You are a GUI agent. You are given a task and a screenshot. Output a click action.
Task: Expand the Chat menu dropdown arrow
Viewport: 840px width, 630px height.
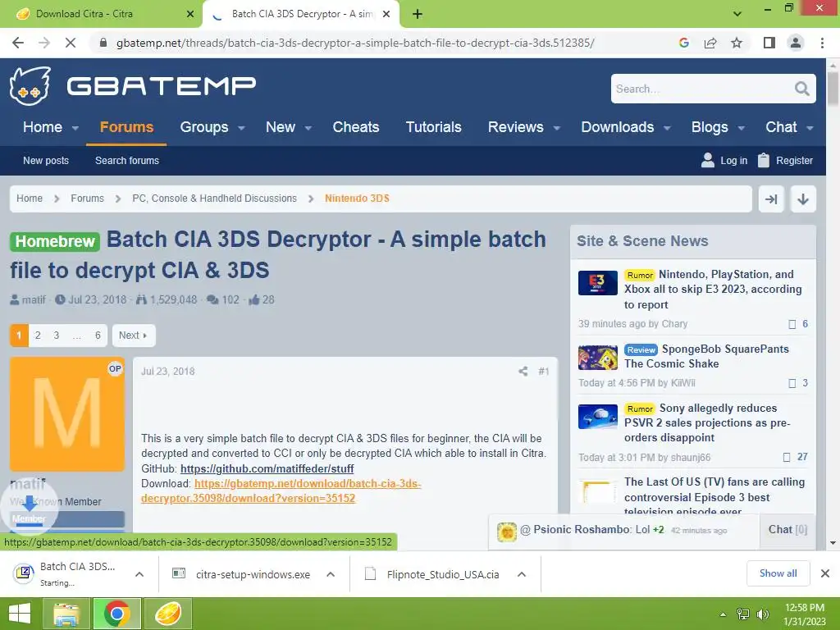tap(810, 128)
